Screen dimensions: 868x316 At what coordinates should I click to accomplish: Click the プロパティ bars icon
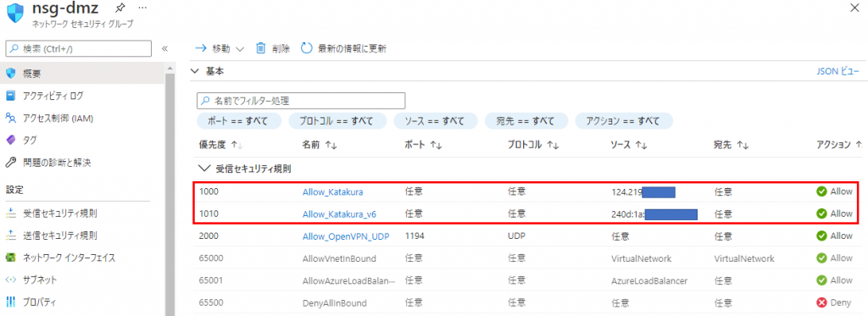point(10,302)
